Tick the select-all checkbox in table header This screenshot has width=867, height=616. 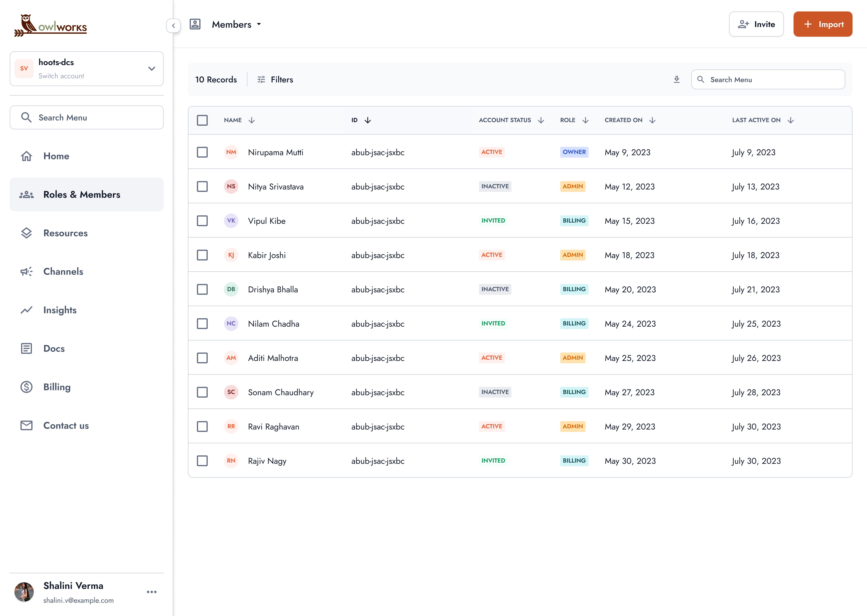point(202,120)
